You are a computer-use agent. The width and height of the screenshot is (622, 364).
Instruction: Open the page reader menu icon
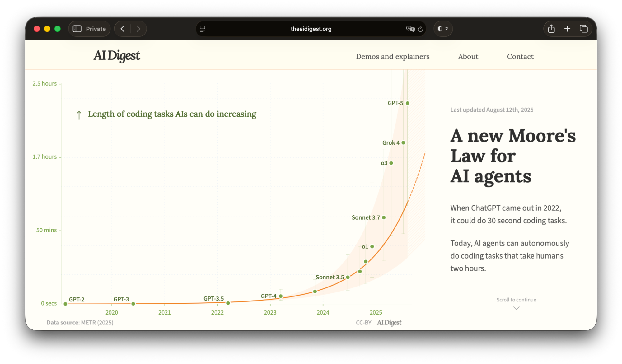[x=203, y=29]
